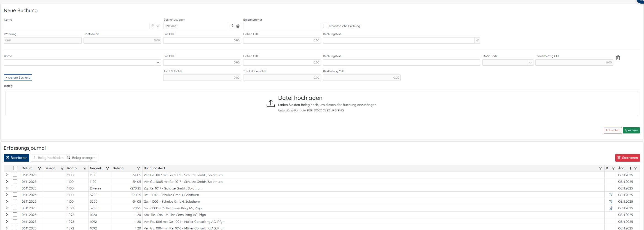Open the attached receipt link for Re. - 1017 row
Image resolution: width=644 pixels, height=230 pixels.
(611, 195)
